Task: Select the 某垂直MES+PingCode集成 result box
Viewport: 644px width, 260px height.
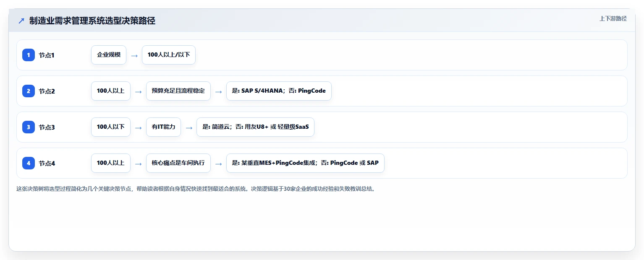Action: click(305, 163)
